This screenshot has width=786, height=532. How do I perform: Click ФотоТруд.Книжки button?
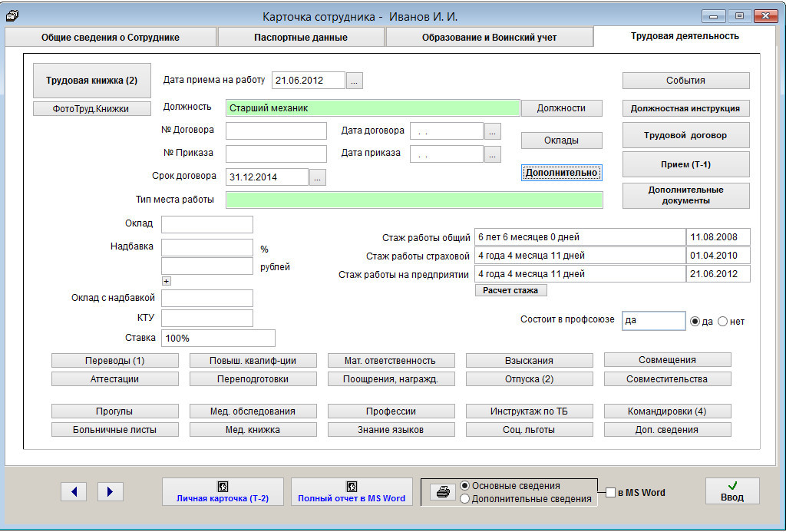point(92,109)
